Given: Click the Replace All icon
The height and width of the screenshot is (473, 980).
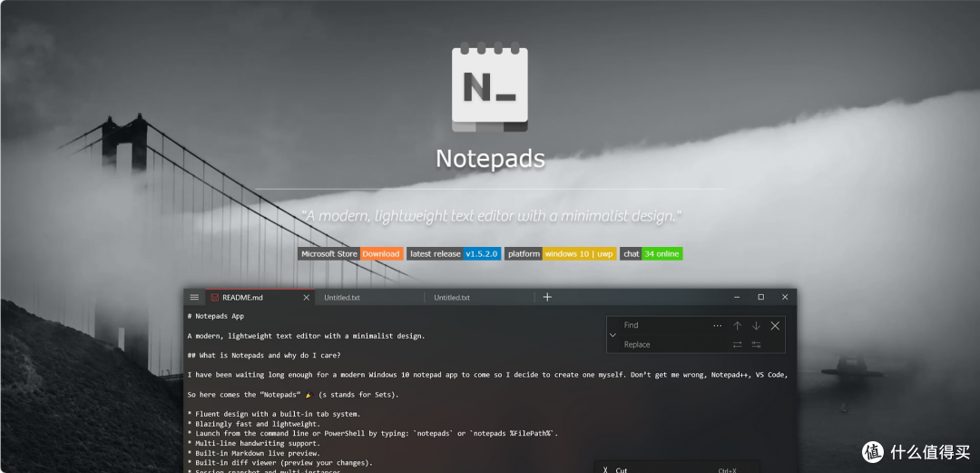Looking at the screenshot, I should [756, 345].
